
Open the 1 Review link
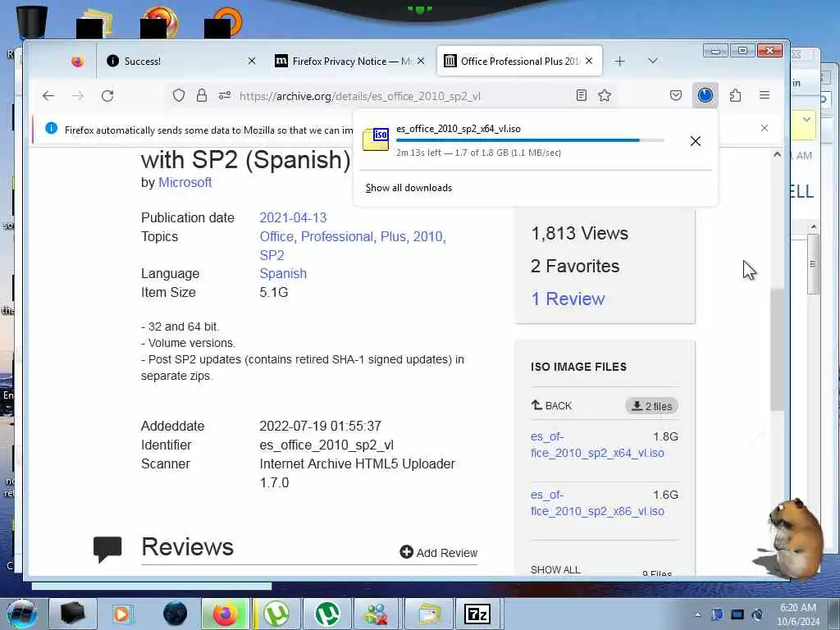568,299
